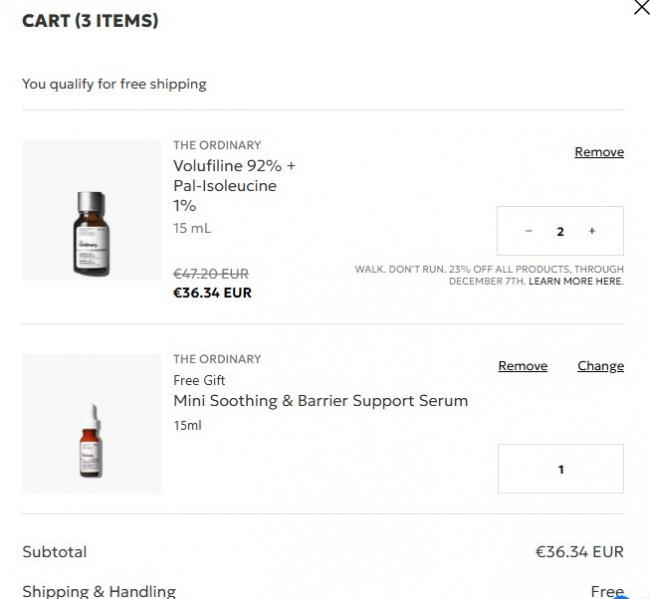Click The Ordinary brand label above Free Gift
650x599 pixels.
coord(217,359)
